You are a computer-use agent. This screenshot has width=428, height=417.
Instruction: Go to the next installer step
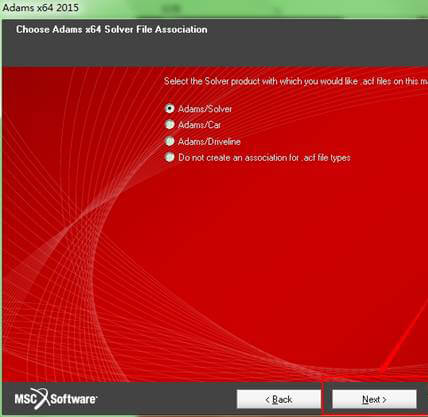374,399
